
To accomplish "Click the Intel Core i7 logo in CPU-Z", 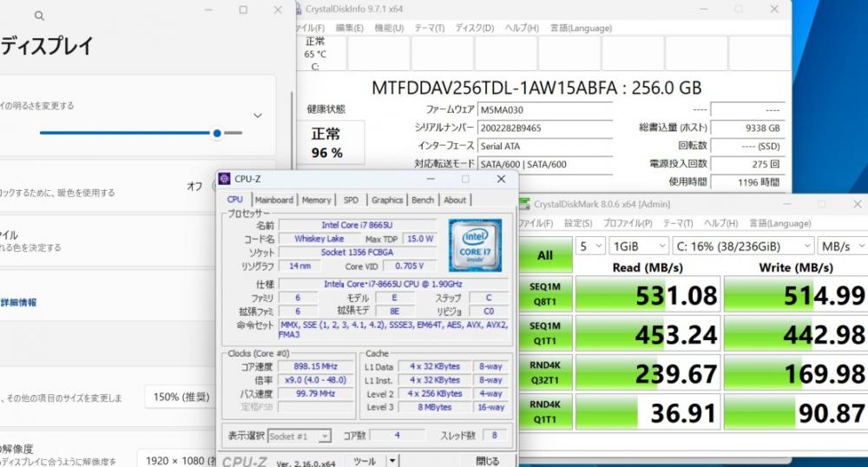I will pos(475,245).
